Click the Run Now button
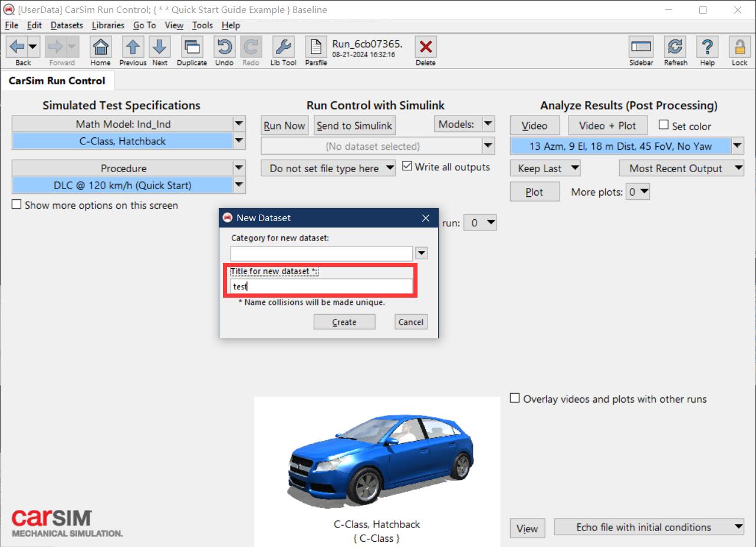The image size is (756, 547). (285, 125)
